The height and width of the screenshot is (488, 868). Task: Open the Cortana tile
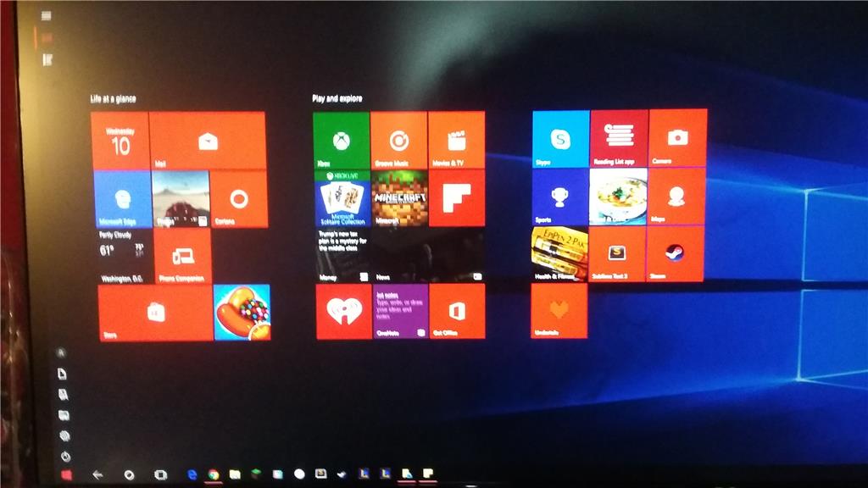[x=239, y=199]
